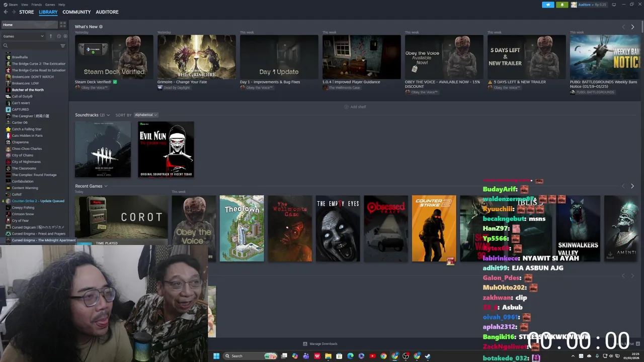Viewport: 644px width, 362px height.
Task: Open the Steam announcements megaphone button
Action: pos(548,5)
